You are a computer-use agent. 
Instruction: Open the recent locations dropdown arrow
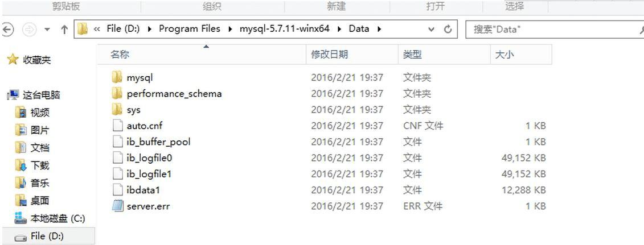47,30
